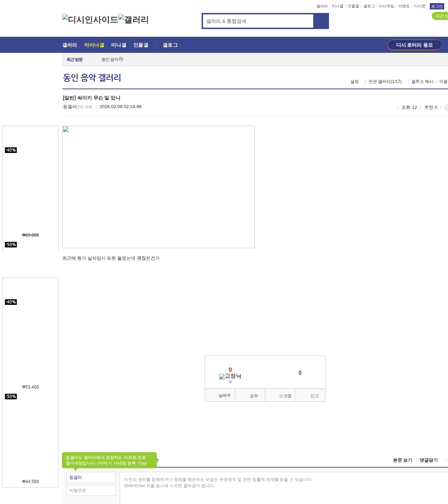The width and height of the screenshot is (448, 504).
Task: Select 미니갤 in the blue navigation bar
Action: [119, 45]
